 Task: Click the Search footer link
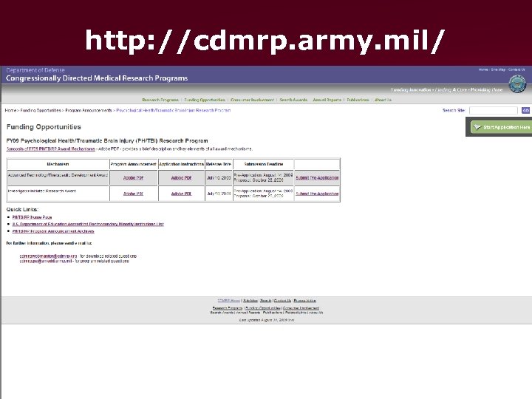[x=266, y=301]
